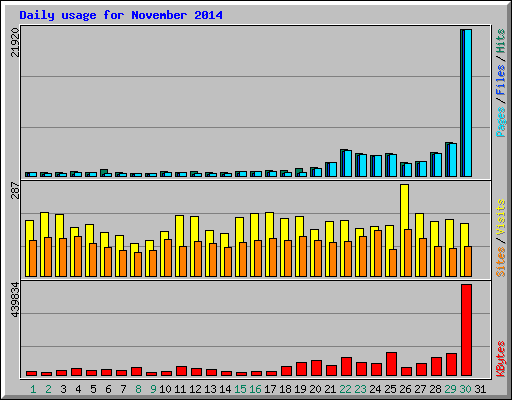The image size is (512, 400).
Task: Click day 26 on the x-axis
Action: tap(405, 389)
